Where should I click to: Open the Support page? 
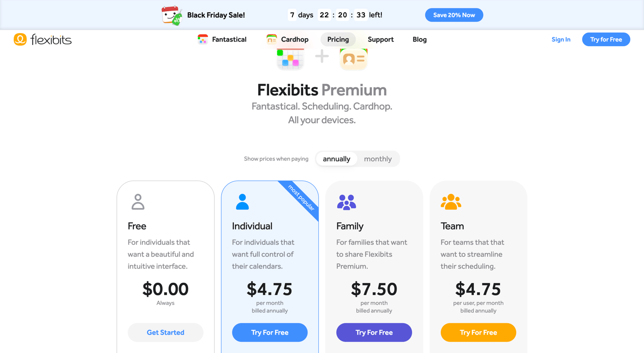coord(380,39)
